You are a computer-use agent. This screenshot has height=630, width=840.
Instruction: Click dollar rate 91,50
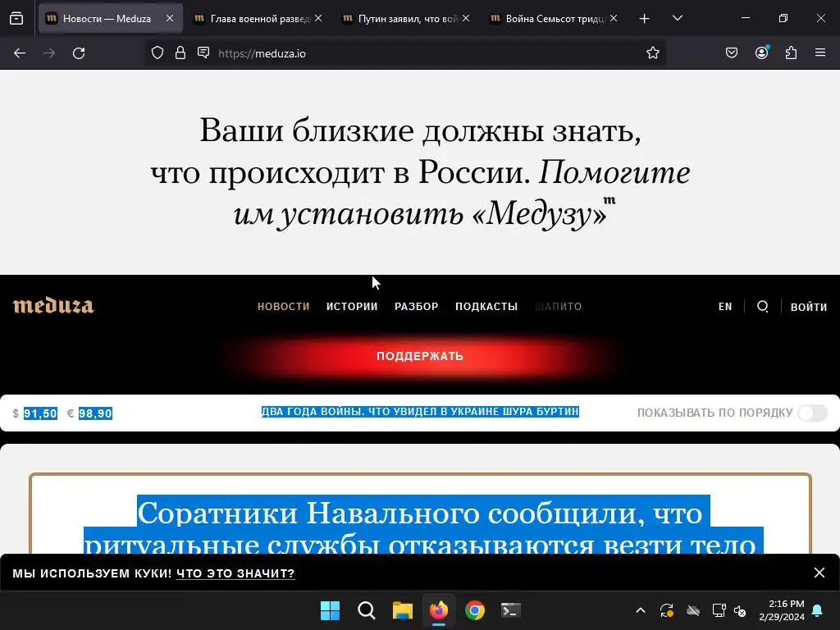(40, 413)
